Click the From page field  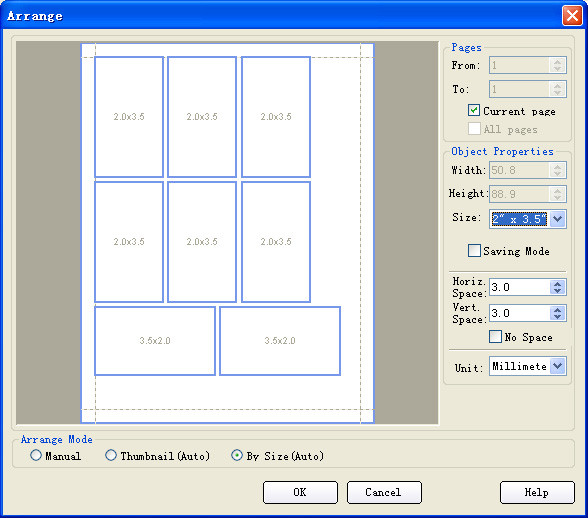point(520,65)
